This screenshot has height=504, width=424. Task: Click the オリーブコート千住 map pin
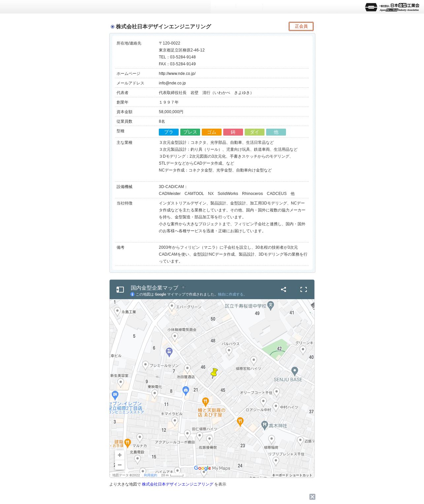[x=276, y=392]
